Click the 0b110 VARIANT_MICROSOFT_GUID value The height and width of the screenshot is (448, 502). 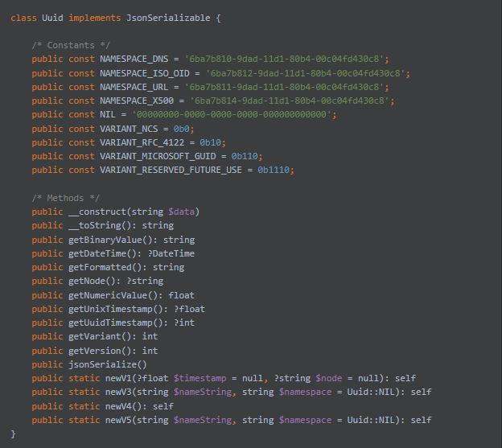[x=245, y=157]
